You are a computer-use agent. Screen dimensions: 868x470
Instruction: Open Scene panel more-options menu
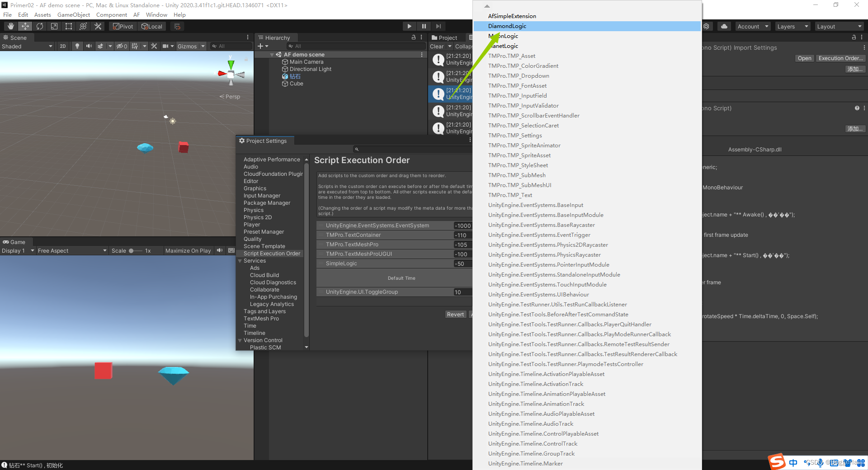[x=248, y=38]
